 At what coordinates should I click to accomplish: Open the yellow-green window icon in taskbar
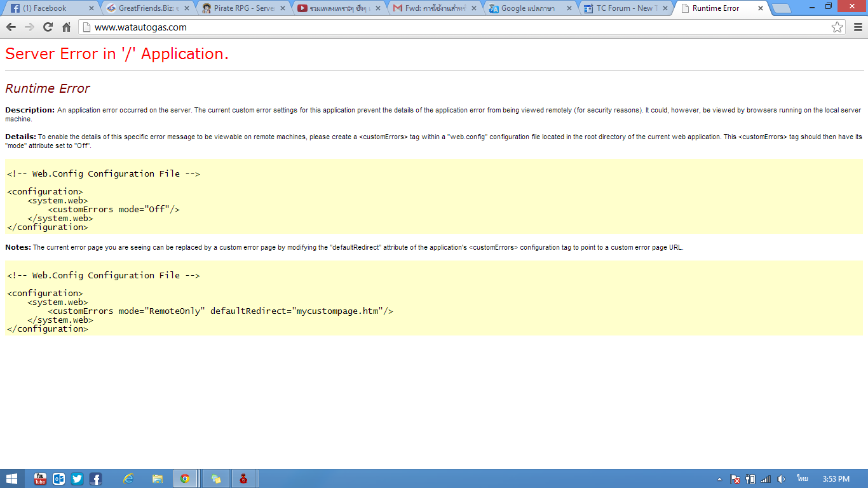pos(216,478)
